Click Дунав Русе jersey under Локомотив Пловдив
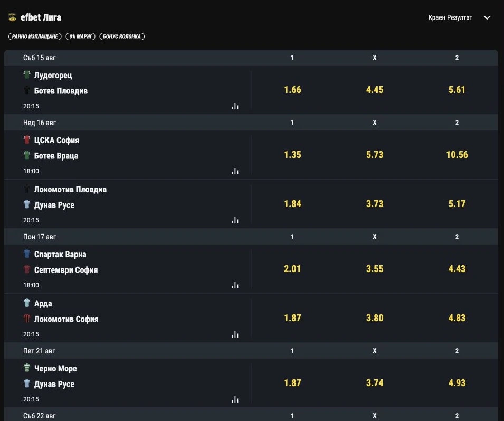Viewport: 504px width, 421px height. 27,204
